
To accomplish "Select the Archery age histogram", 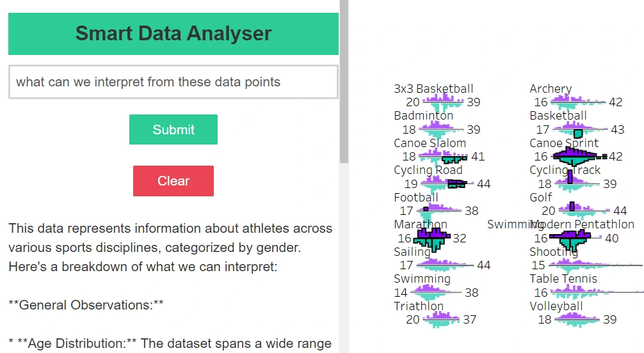I will click(577, 102).
